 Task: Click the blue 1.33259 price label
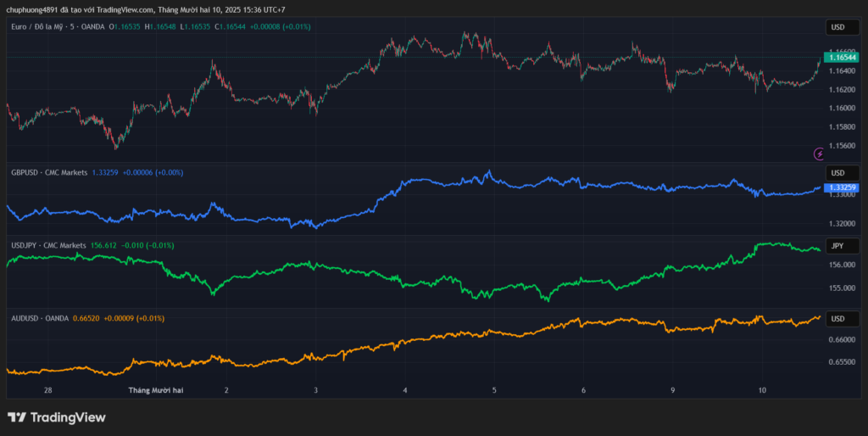[841, 187]
